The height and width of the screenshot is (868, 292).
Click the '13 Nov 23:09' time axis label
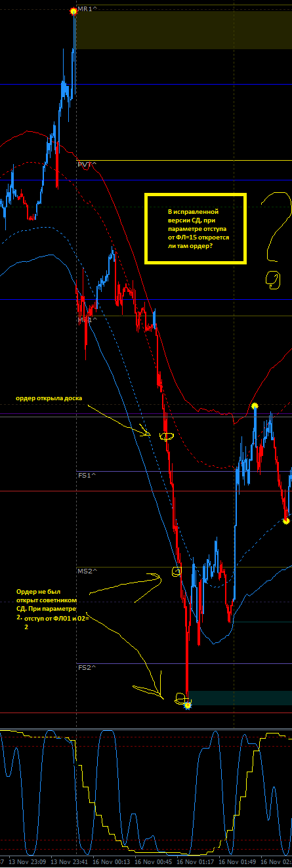(x=28, y=861)
